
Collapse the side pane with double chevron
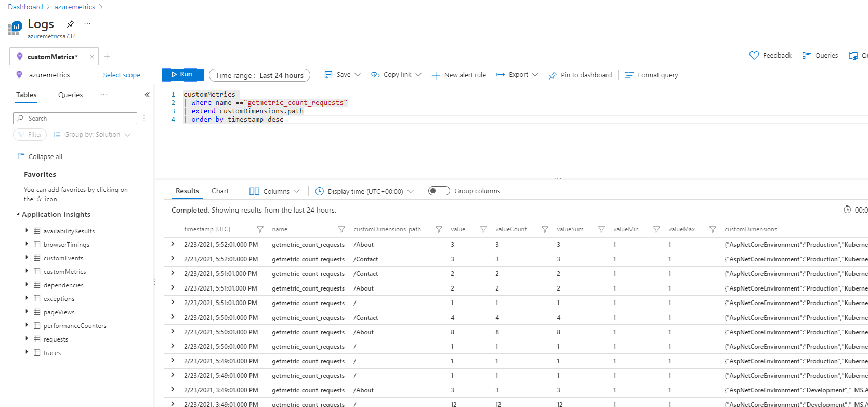(147, 95)
